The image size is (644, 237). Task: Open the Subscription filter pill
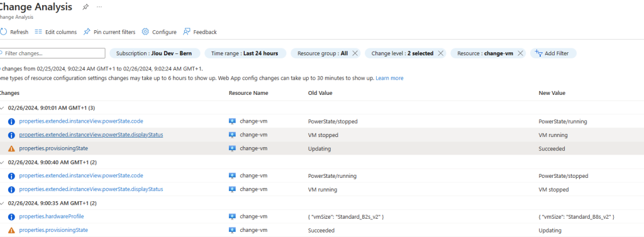(x=155, y=53)
